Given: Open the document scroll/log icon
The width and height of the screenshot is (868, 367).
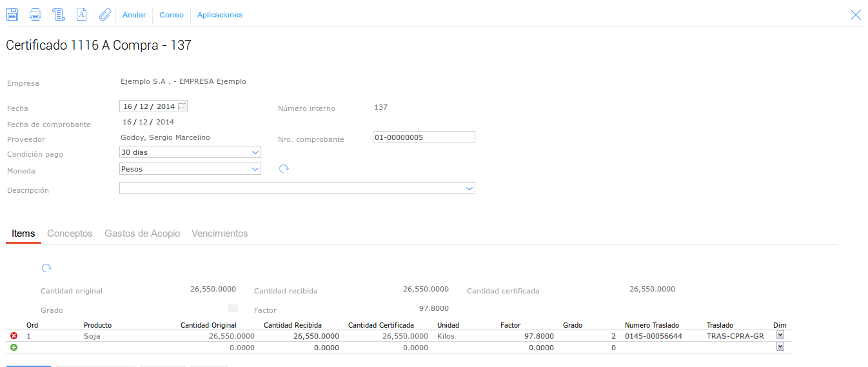Looking at the screenshot, I should (59, 14).
